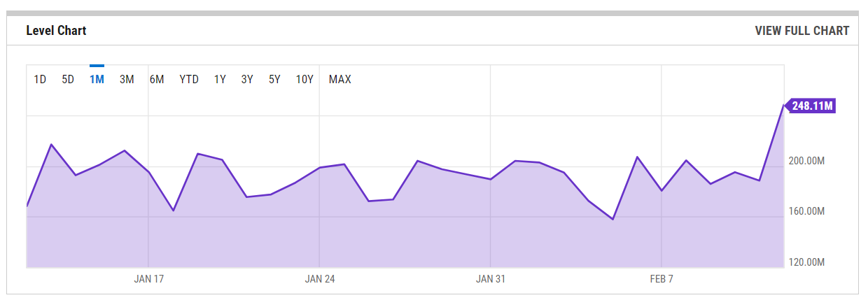This screenshot has width=868, height=307.
Task: Click the active 1M range tab
Action: (97, 80)
